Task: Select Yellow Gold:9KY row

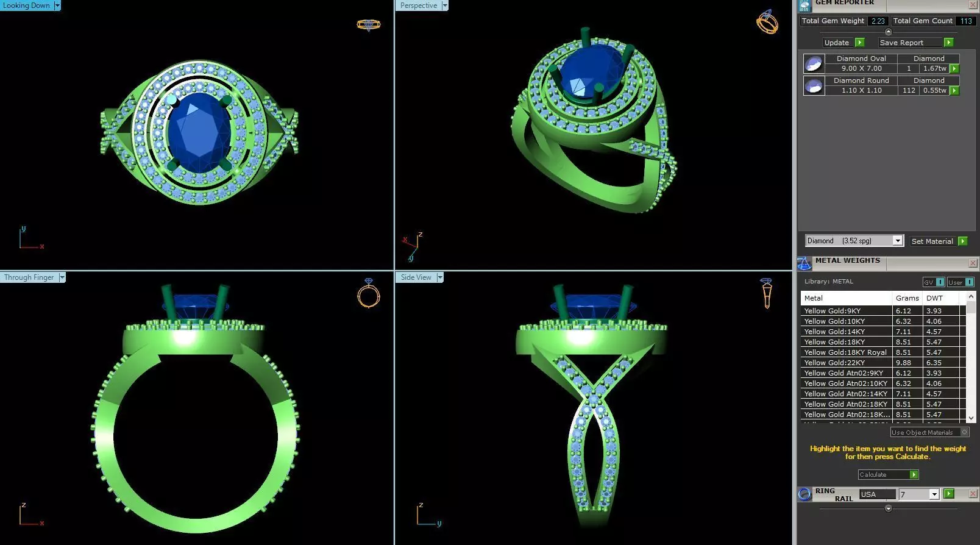Action: pyautogui.click(x=883, y=311)
